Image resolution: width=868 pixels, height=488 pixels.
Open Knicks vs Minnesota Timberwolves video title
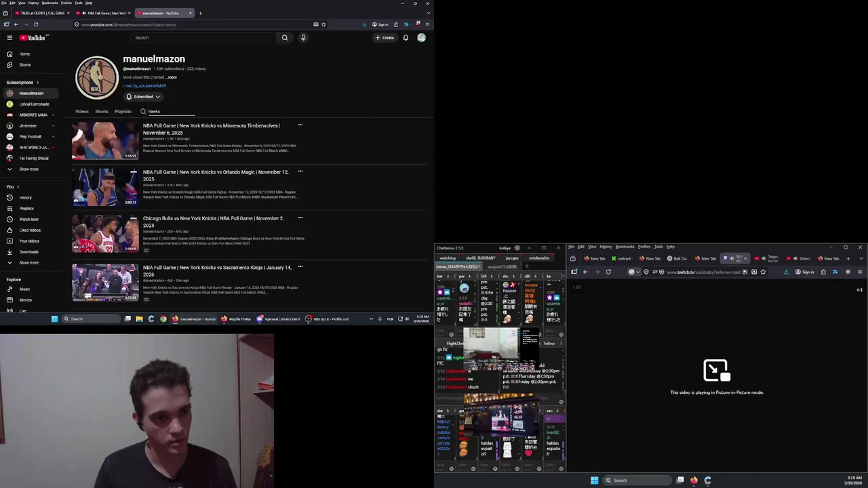click(x=211, y=129)
